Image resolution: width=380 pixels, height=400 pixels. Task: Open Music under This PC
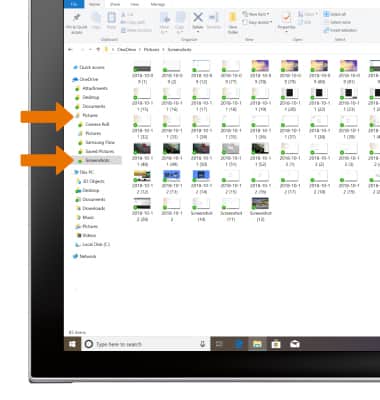pos(85,217)
